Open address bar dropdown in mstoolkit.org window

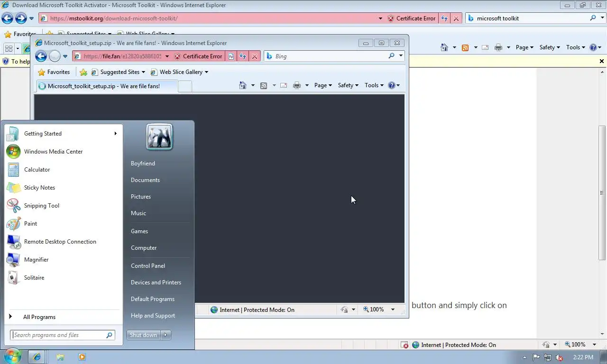point(380,18)
